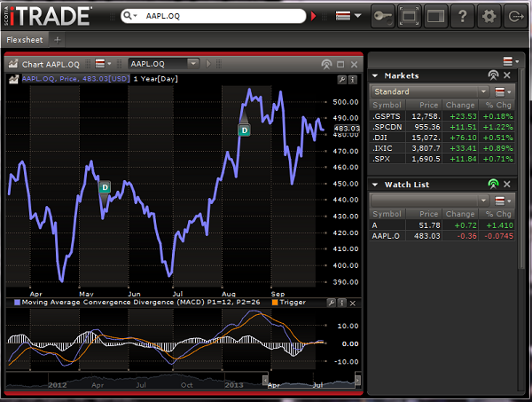The width and height of the screenshot is (532, 402).
Task: Remove the MACD indicator with its X
Action: 353,303
